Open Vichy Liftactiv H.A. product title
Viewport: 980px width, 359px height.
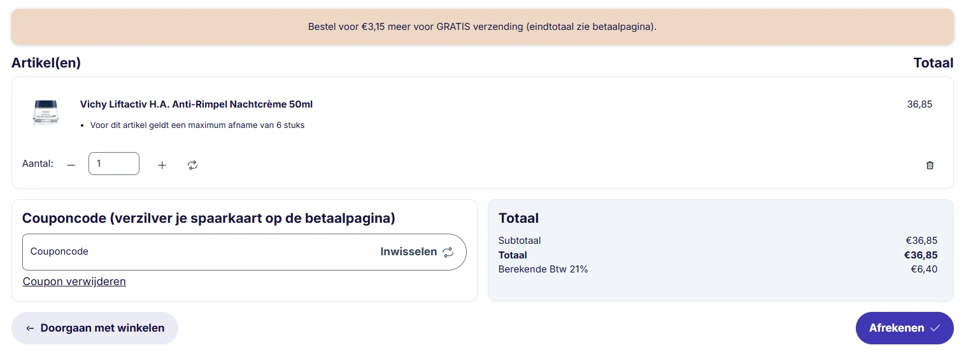point(196,104)
